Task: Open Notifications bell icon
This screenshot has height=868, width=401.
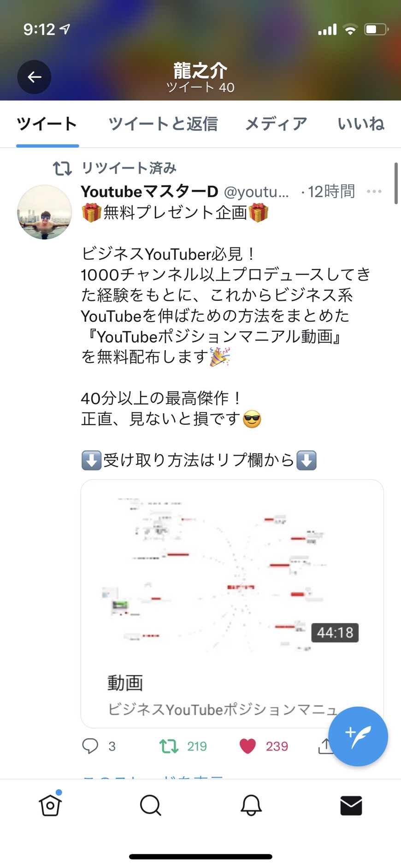Action: pos(251,805)
